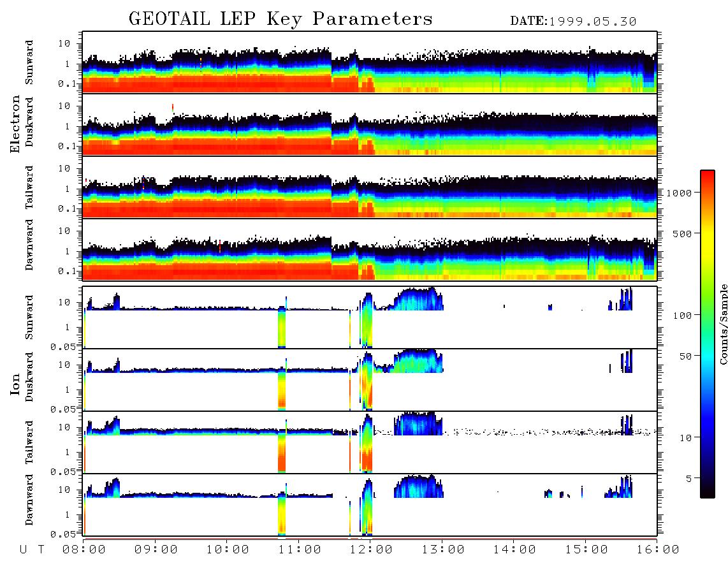Click inside the Electron Dawnward spectrogram panel
The image size is (728, 561).
tap(370, 249)
